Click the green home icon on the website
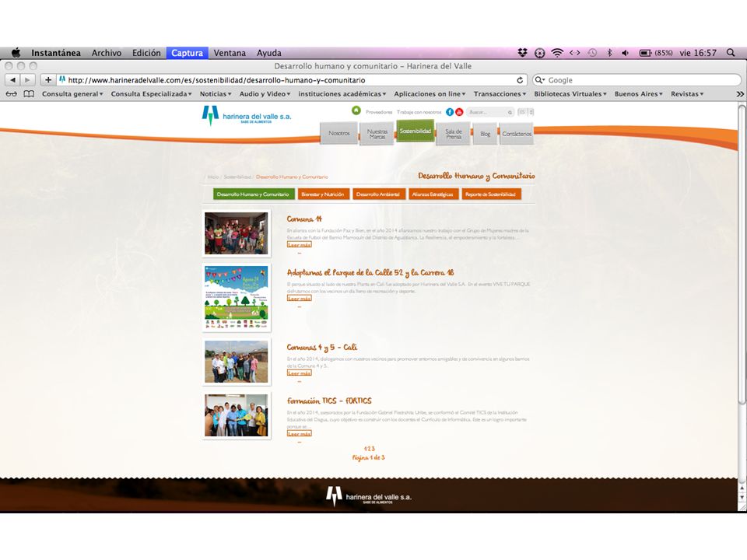Viewport: 747px width, 560px height. click(x=356, y=110)
